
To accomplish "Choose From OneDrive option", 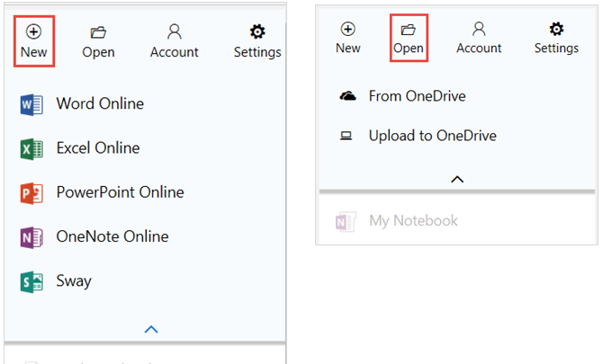I will pos(418,96).
